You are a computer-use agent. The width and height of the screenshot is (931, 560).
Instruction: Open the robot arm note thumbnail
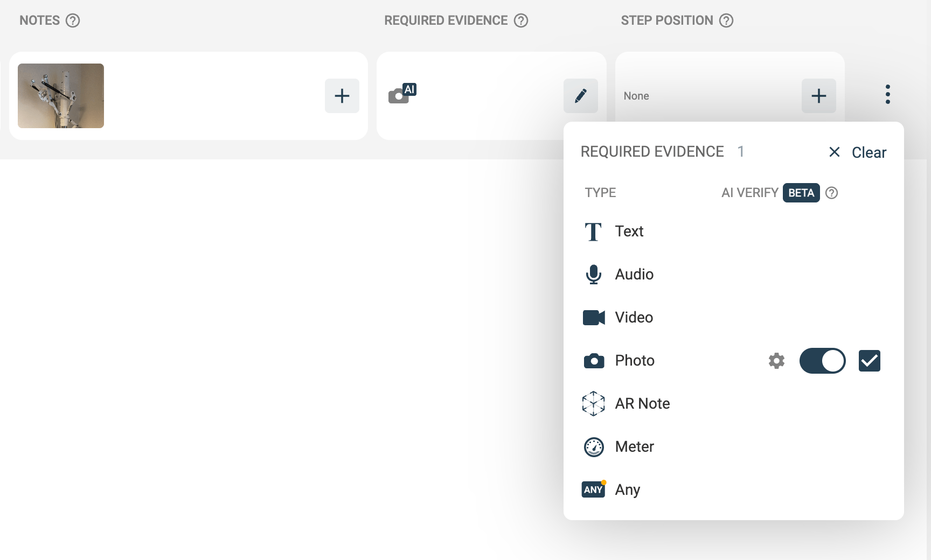[61, 96]
